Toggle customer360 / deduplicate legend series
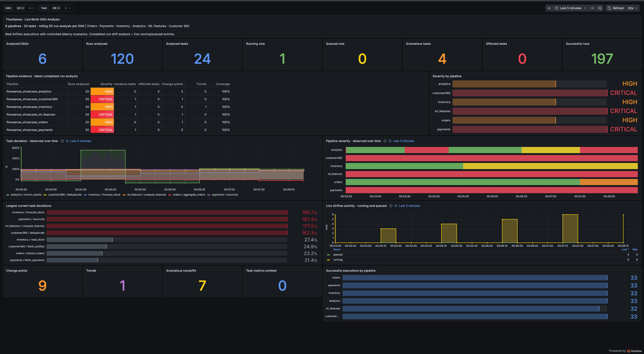The height and width of the screenshot is (354, 644). point(65,194)
